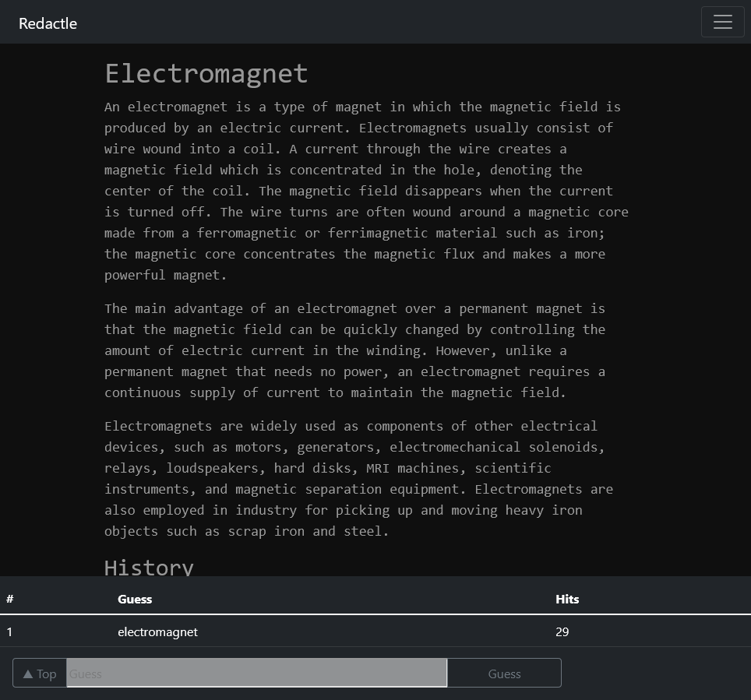
Task: Click the 'Electromagnet' article title
Action: 206,73
